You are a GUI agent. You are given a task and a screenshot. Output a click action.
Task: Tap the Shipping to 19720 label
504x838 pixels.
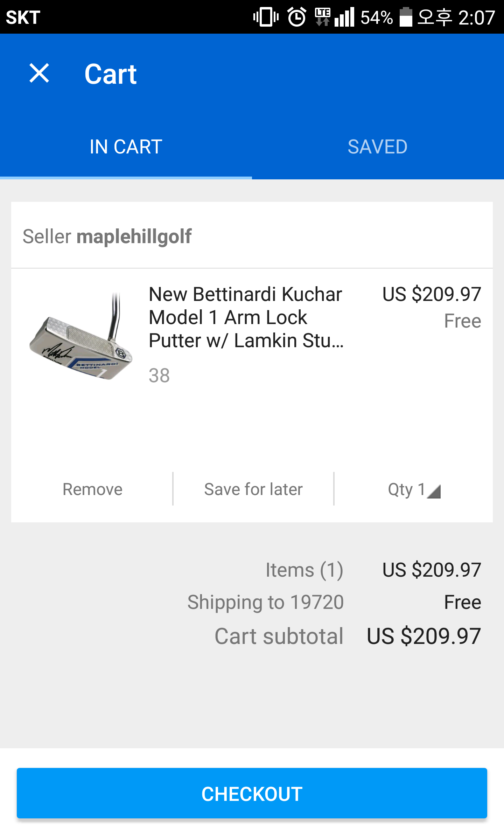click(265, 602)
